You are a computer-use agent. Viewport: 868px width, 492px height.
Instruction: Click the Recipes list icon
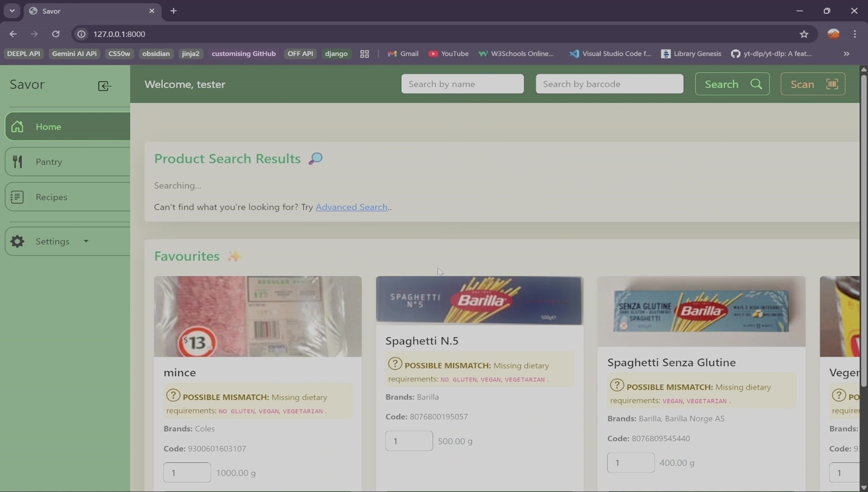tap(17, 197)
